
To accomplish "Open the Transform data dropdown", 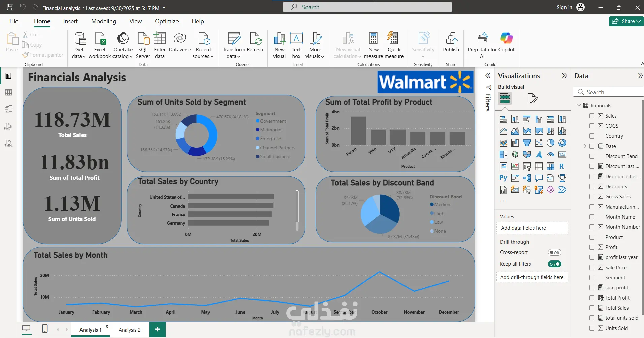I will point(234,45).
